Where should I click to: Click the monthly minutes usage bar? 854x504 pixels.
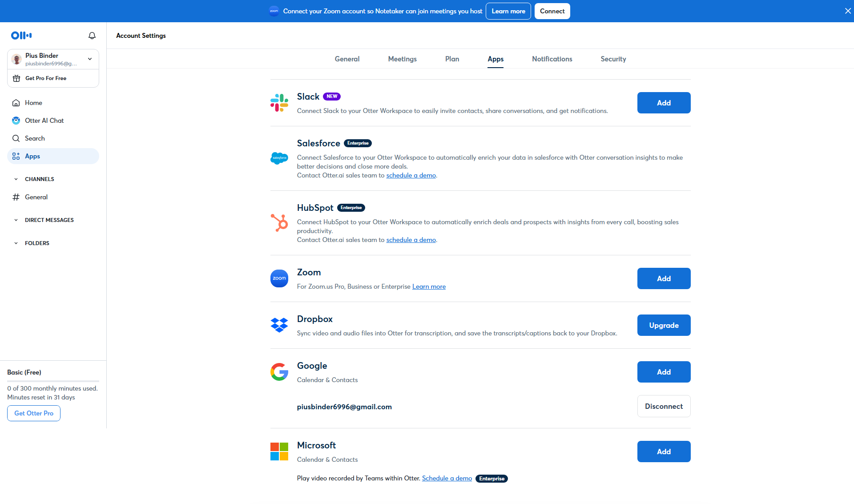[53, 381]
